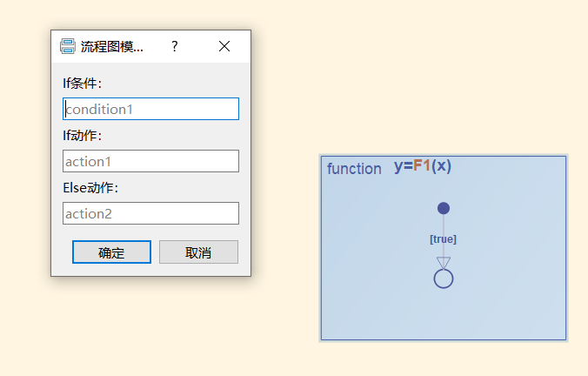The width and height of the screenshot is (588, 376).
Task: Click the transition arrowhead above junction
Action: pos(444,263)
